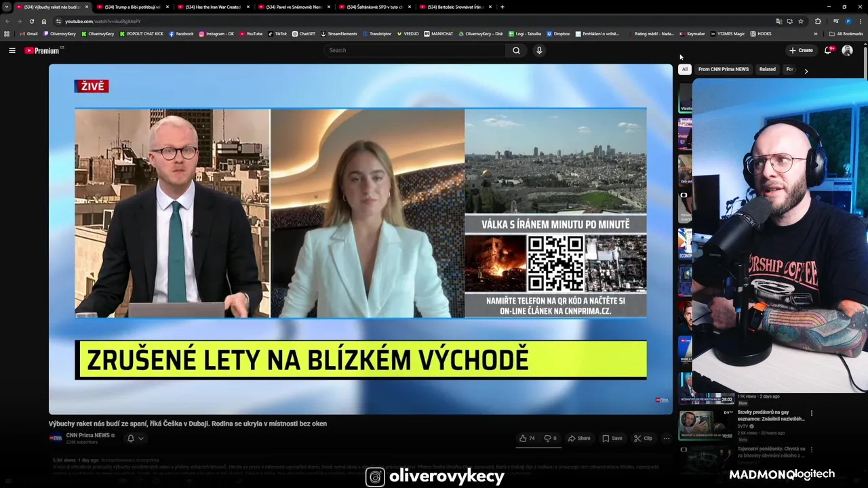This screenshot has width=868, height=488.
Task: Open the YouTube notifications bell
Action: tap(828, 50)
